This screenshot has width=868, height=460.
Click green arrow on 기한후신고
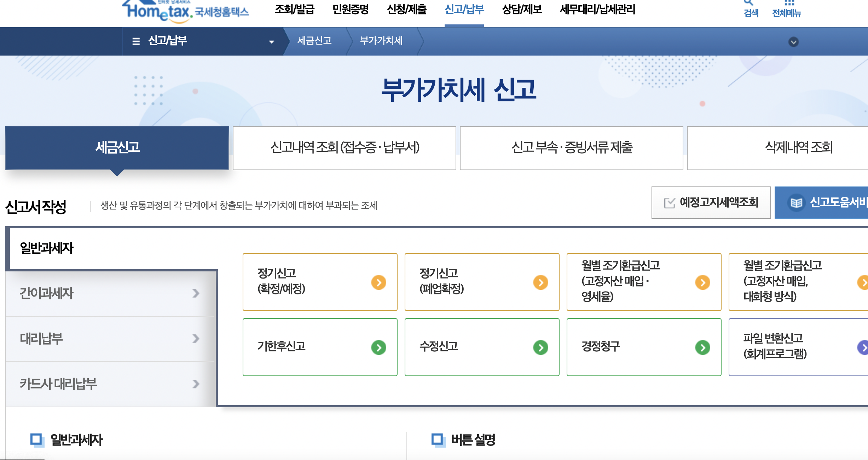(378, 347)
